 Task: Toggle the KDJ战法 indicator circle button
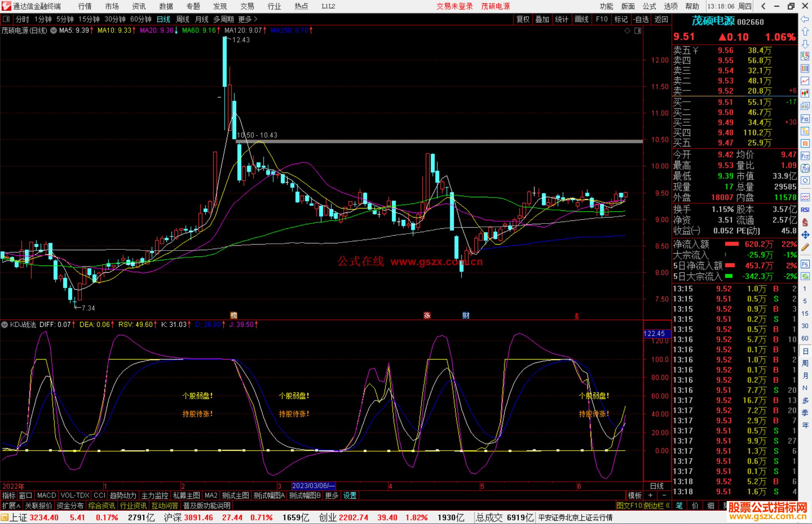[x=5, y=325]
